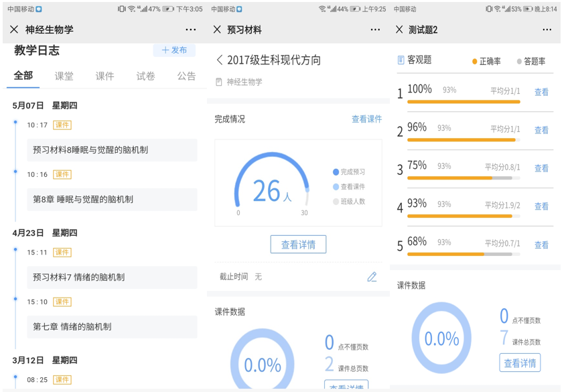Image resolution: width=568 pixels, height=392 pixels.
Task: Switch to the 试卷 tab
Action: (145, 76)
